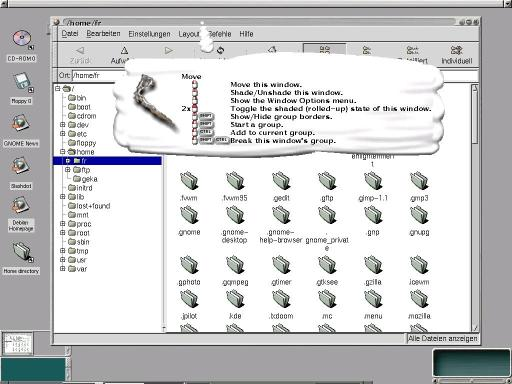
Task: Collapse the home tree node
Action: (x=62, y=152)
